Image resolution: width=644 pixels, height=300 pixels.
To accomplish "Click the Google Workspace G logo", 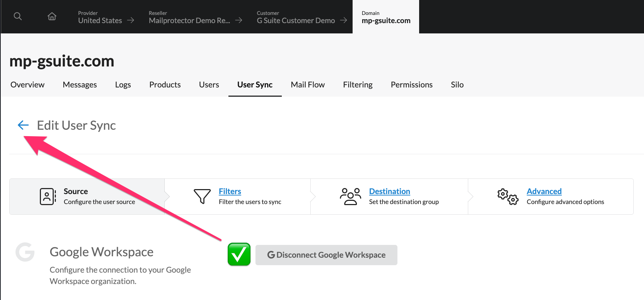I will pos(25,252).
